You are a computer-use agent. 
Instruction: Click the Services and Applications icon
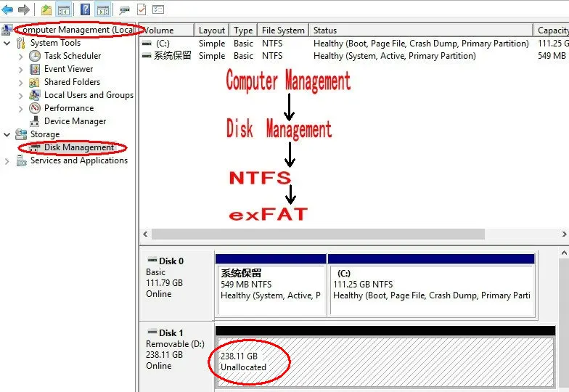22,160
